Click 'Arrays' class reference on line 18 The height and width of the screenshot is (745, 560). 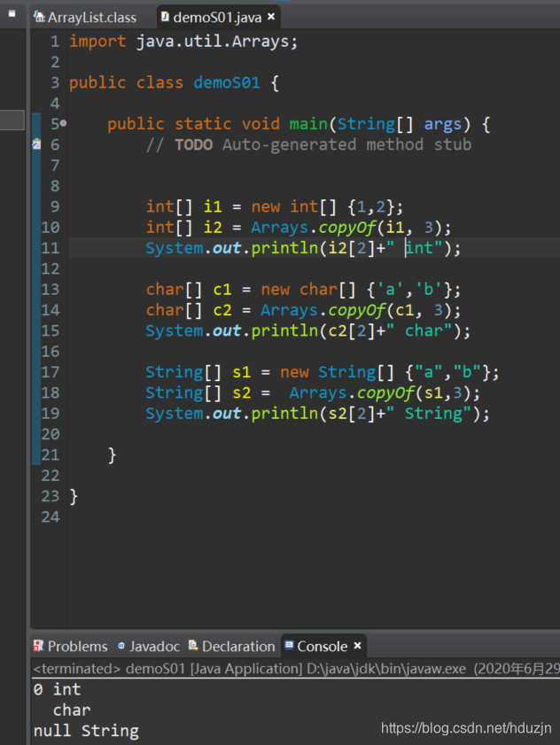[318, 393]
